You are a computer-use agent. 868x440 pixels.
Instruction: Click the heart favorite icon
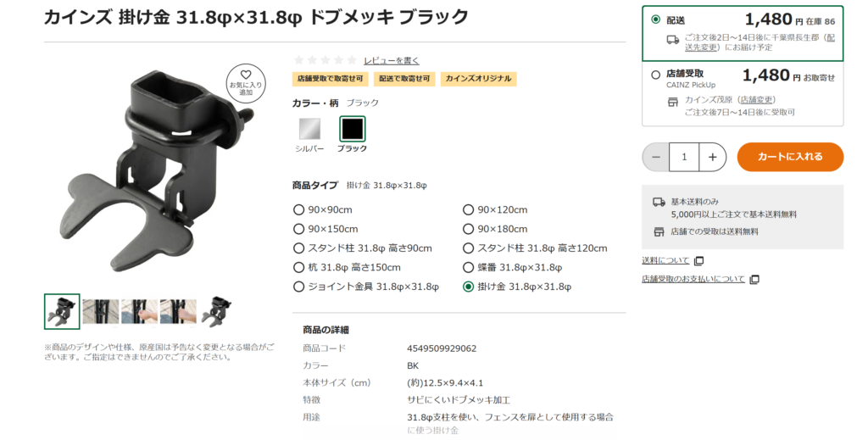(246, 75)
